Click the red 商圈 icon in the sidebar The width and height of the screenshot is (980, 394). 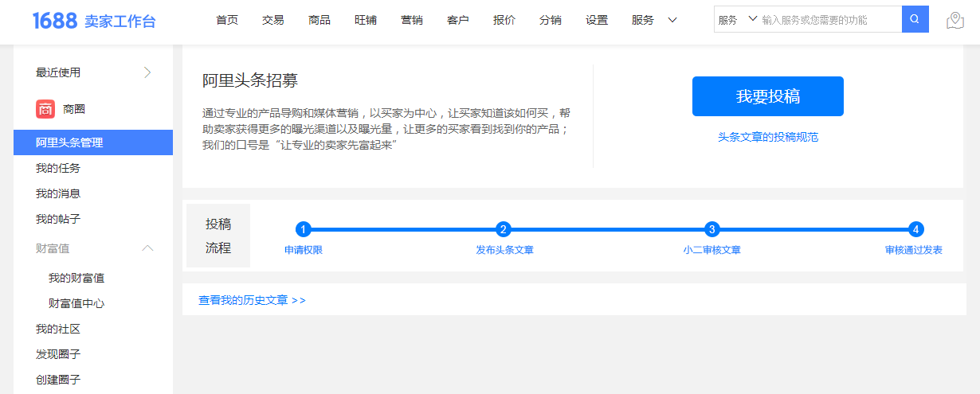(x=45, y=109)
